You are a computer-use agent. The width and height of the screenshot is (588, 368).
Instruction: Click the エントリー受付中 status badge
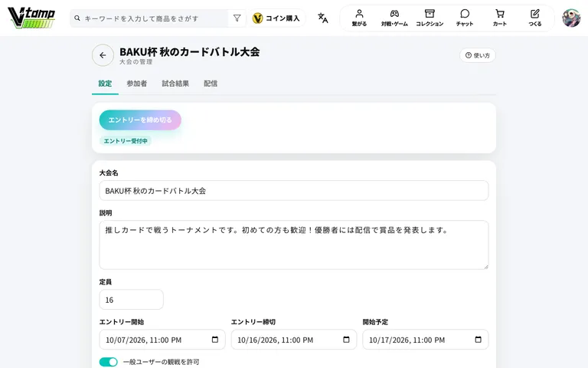point(126,141)
